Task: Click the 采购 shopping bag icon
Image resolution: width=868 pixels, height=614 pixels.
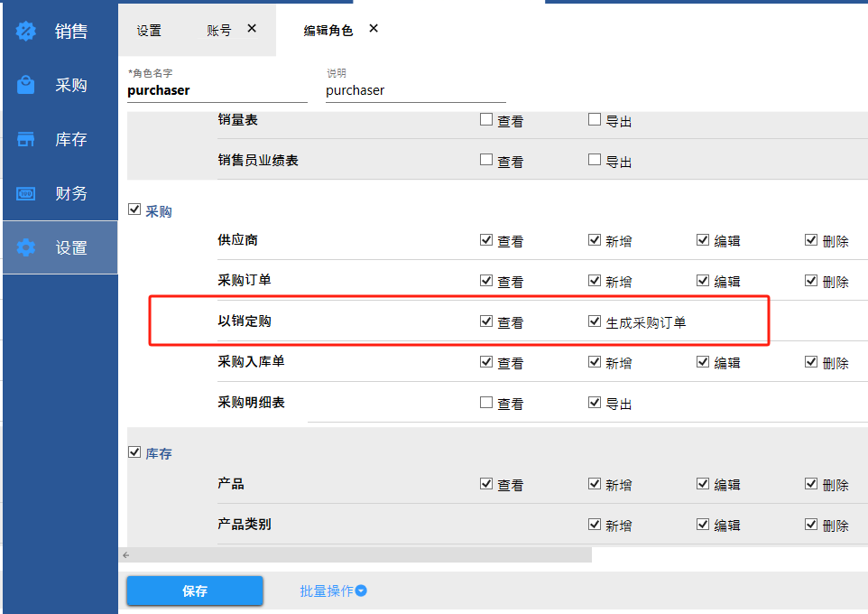Action: pos(26,85)
